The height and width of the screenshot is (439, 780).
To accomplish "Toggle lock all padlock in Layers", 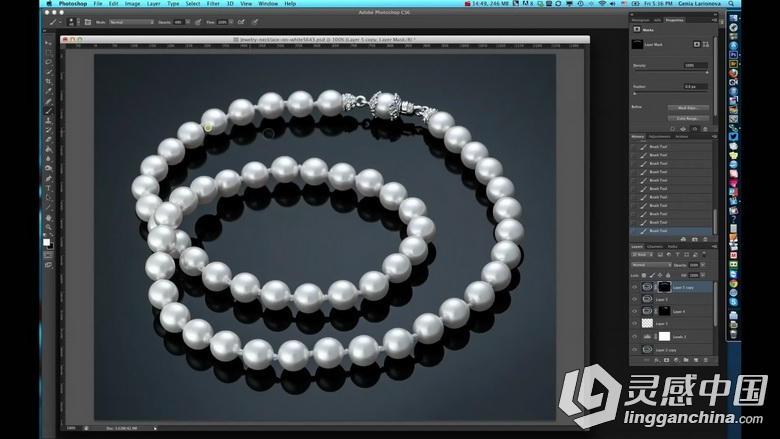I will click(x=668, y=275).
